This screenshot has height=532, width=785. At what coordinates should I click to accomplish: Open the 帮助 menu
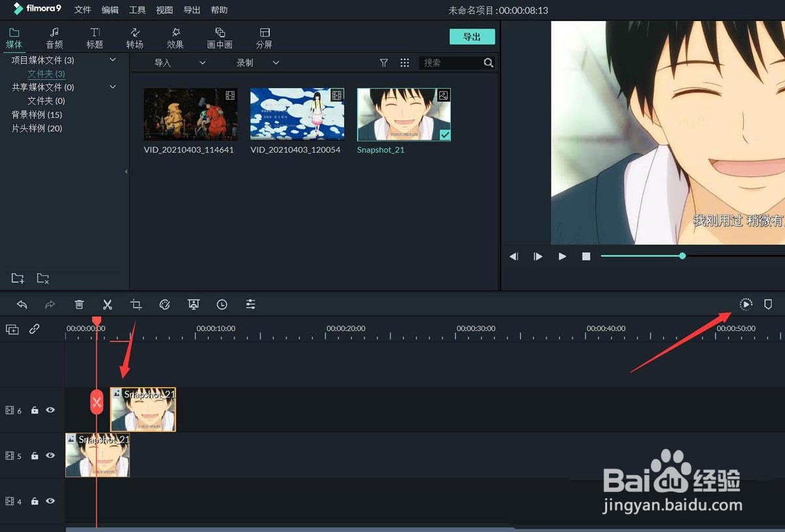219,10
